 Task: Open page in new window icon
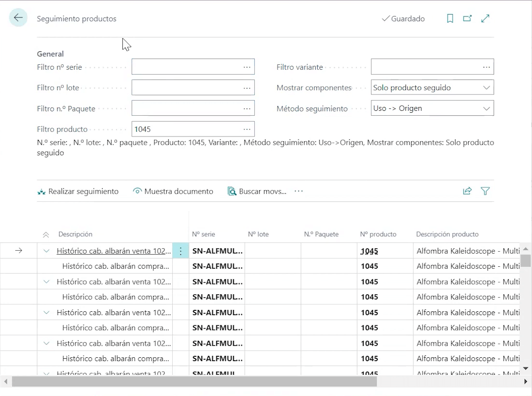pyautogui.click(x=467, y=18)
